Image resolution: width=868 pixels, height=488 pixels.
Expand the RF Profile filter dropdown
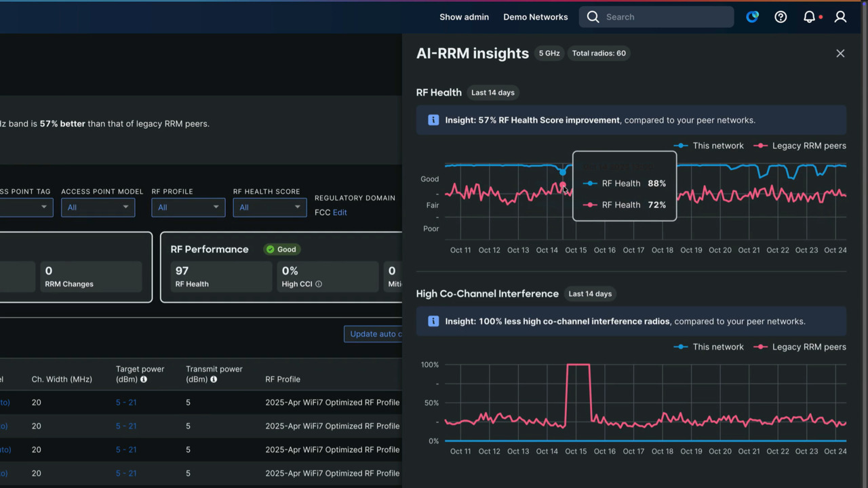[x=188, y=207]
